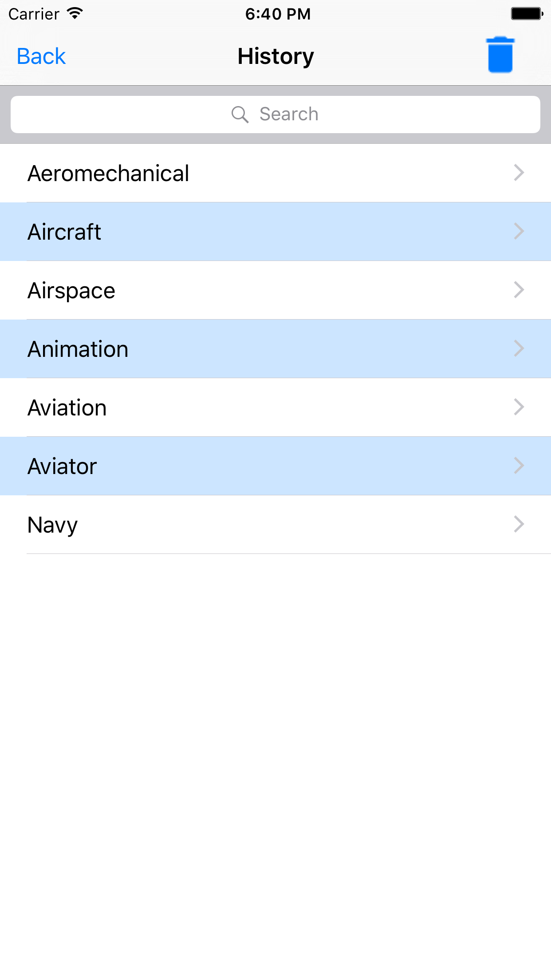This screenshot has height=980, width=551.
Task: Go back using the Back button
Action: 41,56
